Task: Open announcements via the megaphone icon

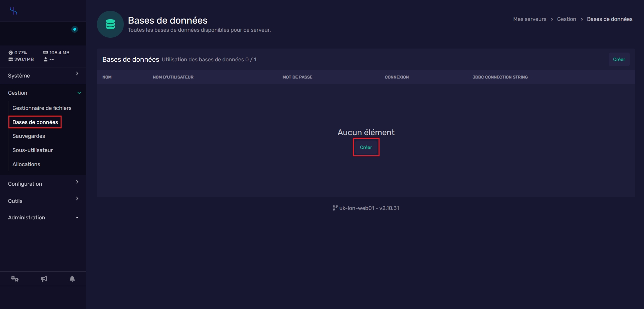Action: pos(44,279)
